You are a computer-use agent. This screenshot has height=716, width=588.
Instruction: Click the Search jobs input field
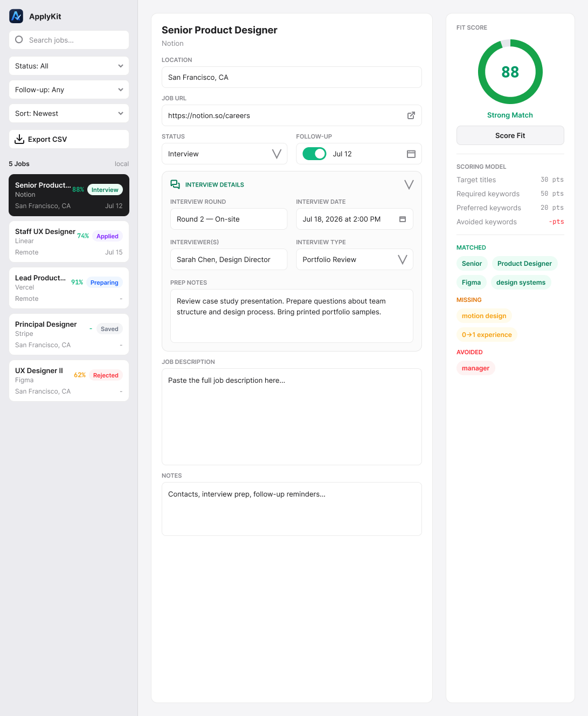(x=69, y=40)
